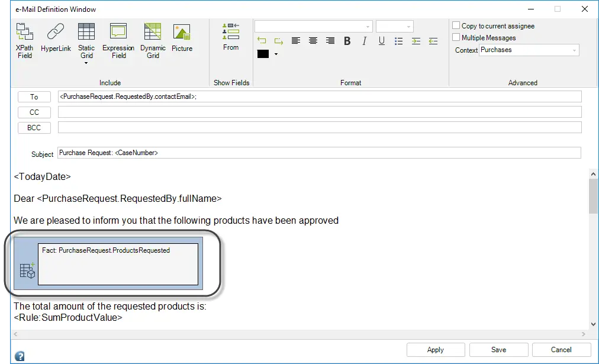This screenshot has width=599, height=364.
Task: Toggle underline formatting
Action: 382,41
